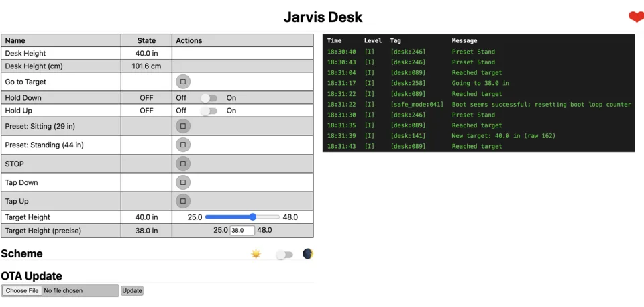Click the [desk:258] log tag
This screenshot has width=644, height=307.
[x=408, y=83]
